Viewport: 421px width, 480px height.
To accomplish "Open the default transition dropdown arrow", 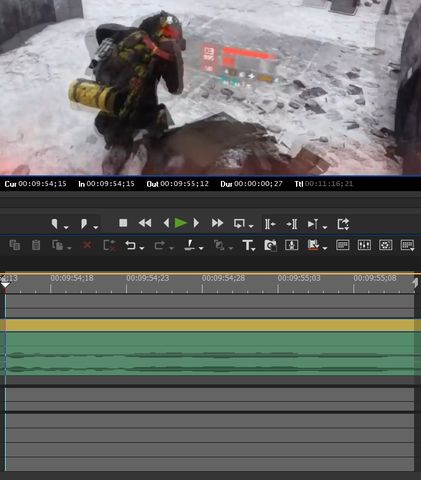I will click(x=231, y=248).
